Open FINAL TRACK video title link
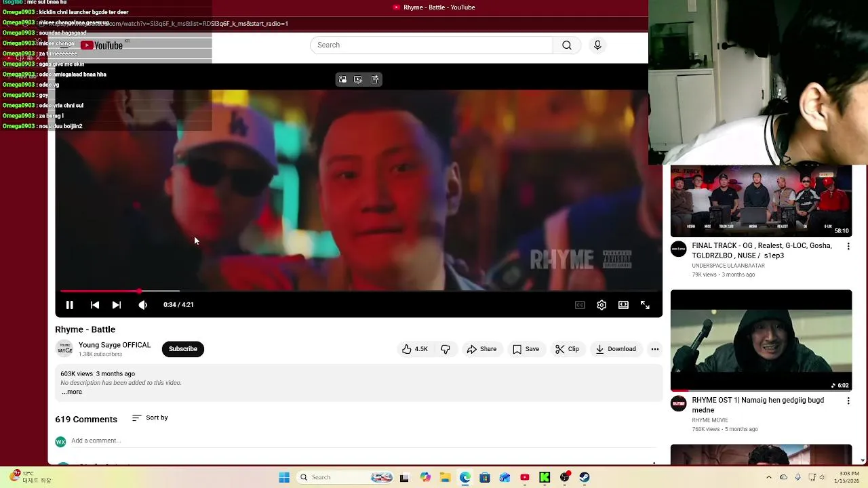 (762, 250)
